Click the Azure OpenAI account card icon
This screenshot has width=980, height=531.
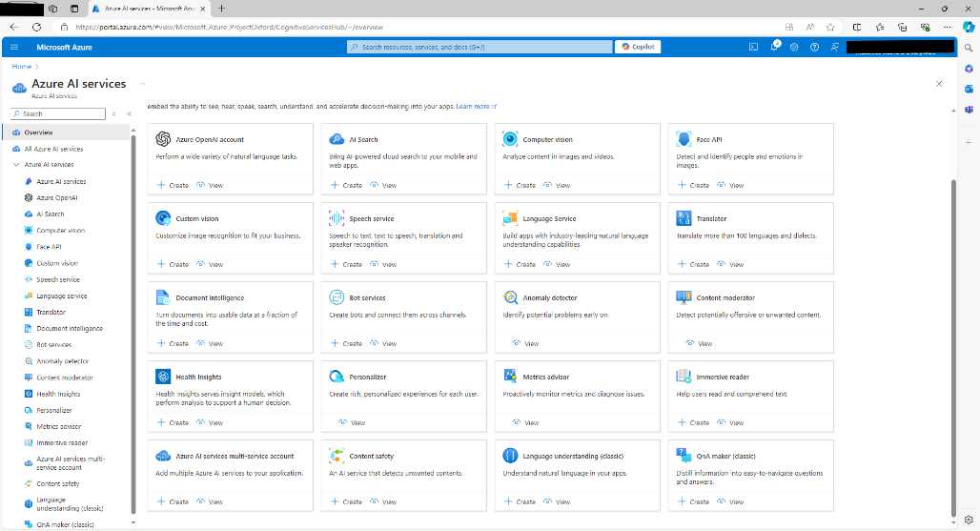click(163, 138)
